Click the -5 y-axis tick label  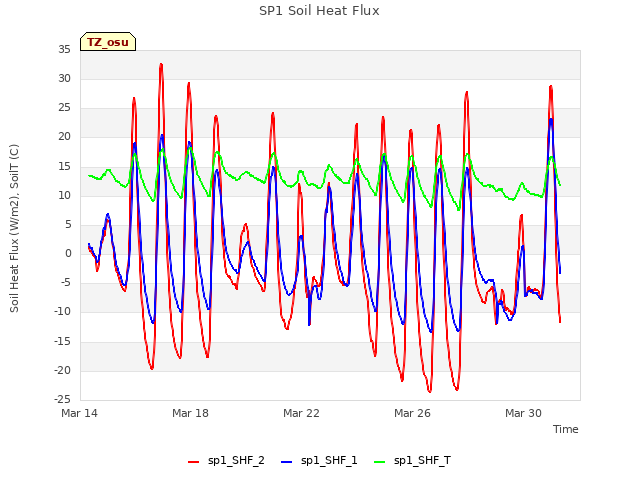65,282
